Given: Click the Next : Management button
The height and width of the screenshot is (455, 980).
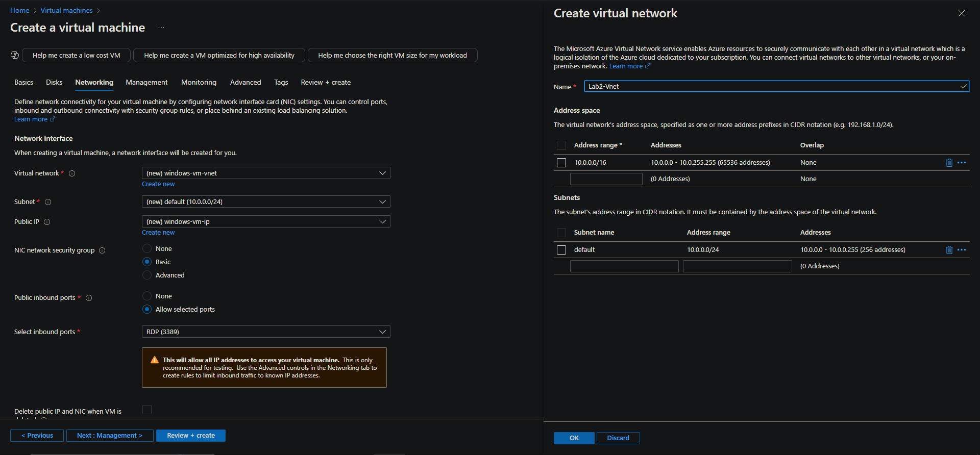Looking at the screenshot, I should coord(110,436).
